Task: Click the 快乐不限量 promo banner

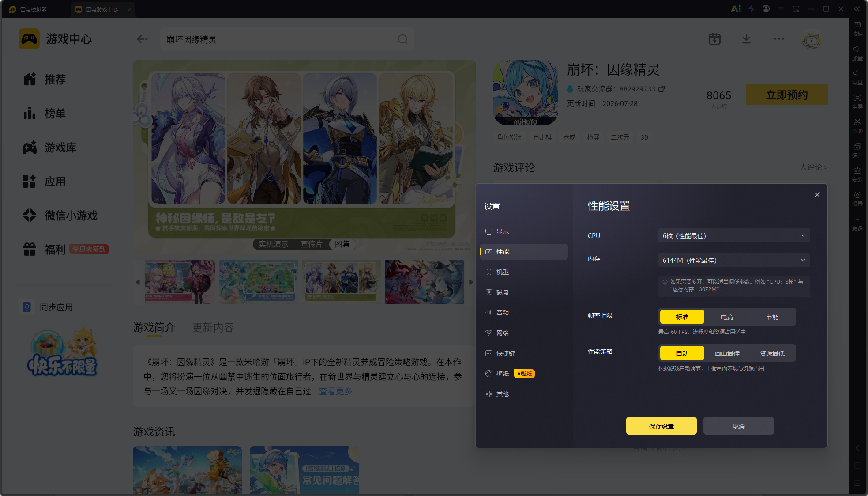Action: click(x=63, y=353)
